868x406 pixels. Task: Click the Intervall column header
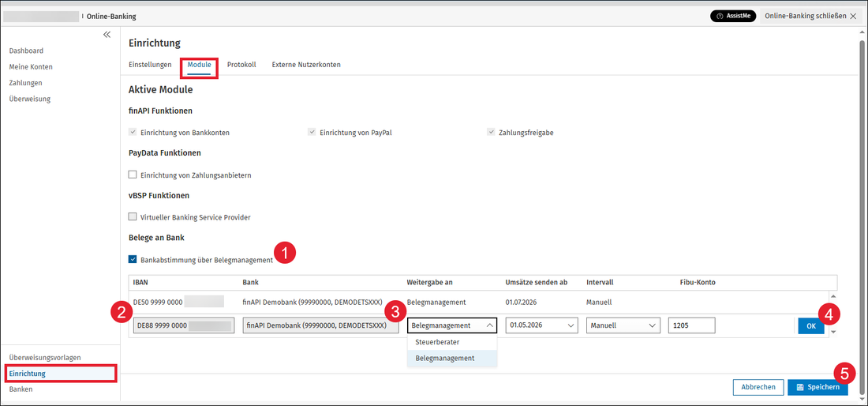click(x=600, y=283)
